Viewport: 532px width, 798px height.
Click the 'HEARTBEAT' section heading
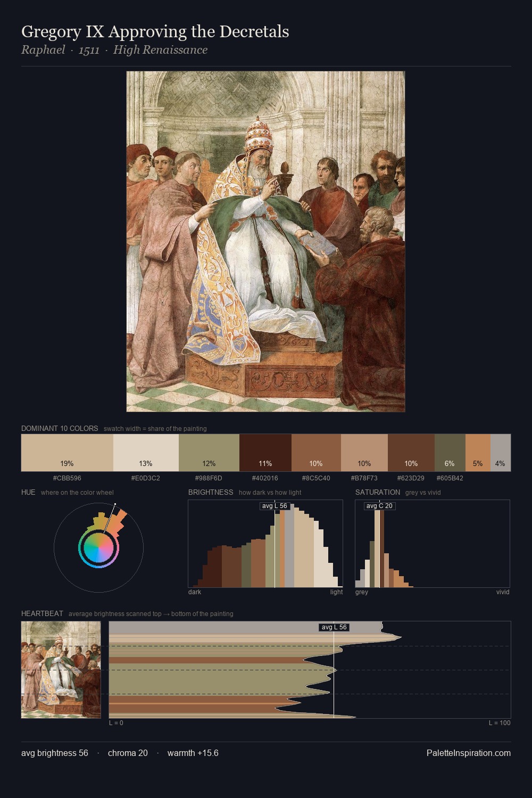tap(42, 613)
